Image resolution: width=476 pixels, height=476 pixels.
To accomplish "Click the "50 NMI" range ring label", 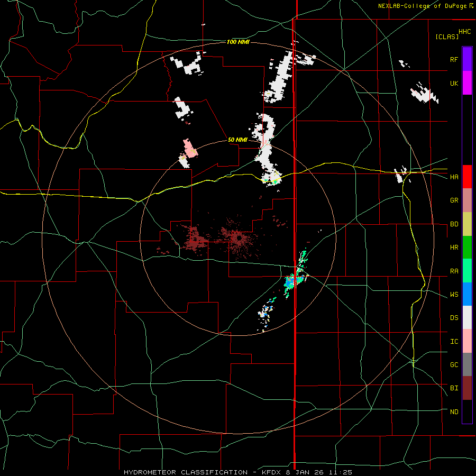I will [x=237, y=140].
